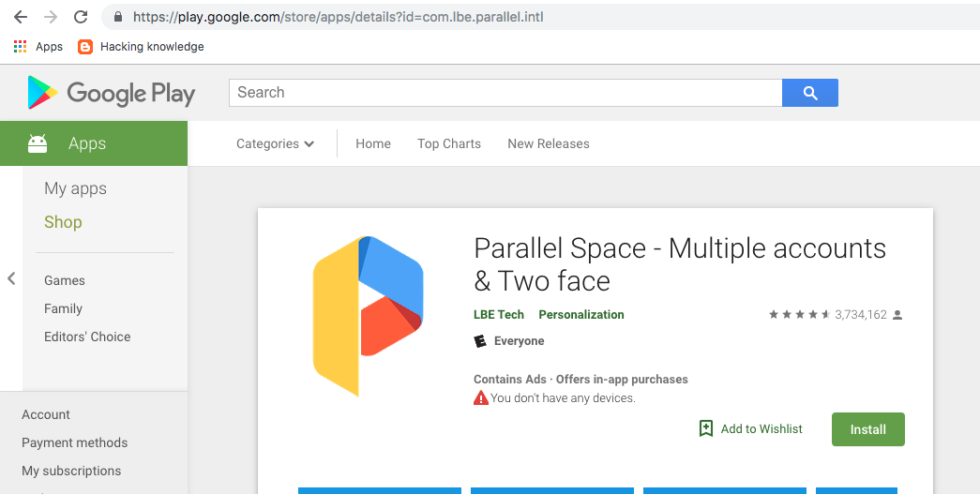The image size is (980, 494).
Task: Select Apps section header
Action: click(94, 143)
